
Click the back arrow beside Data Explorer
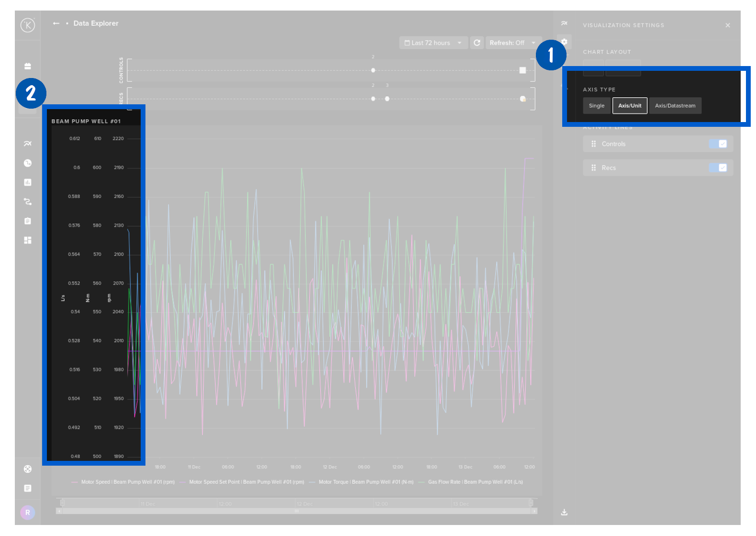click(x=56, y=23)
